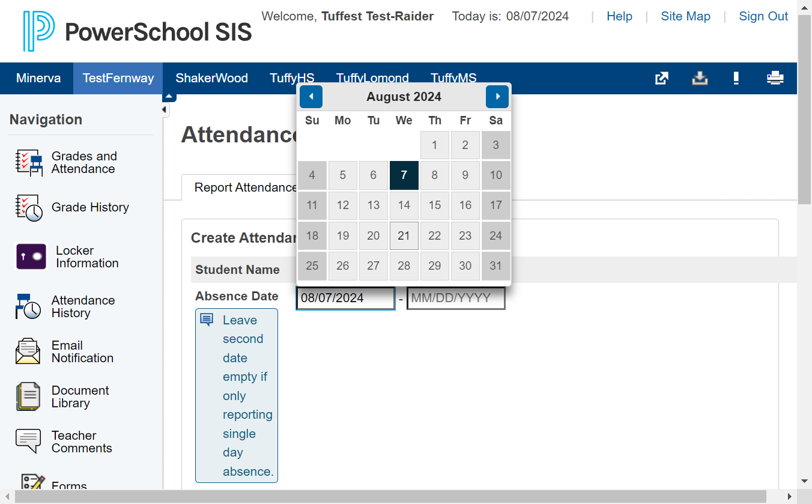Image resolution: width=812 pixels, height=504 pixels.
Task: Pick August 7 in the calendar
Action: coord(404,175)
